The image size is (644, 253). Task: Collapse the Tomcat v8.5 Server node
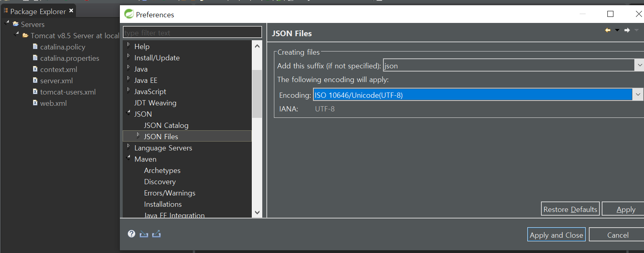click(16, 34)
